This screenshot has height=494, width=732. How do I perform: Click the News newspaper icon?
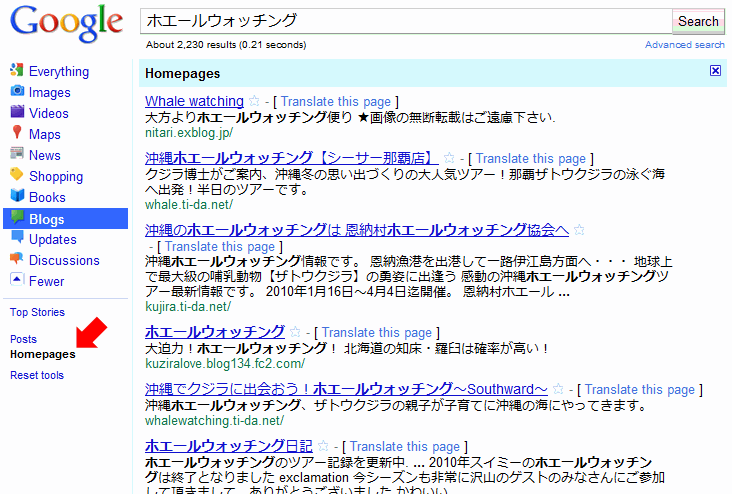click(x=17, y=155)
